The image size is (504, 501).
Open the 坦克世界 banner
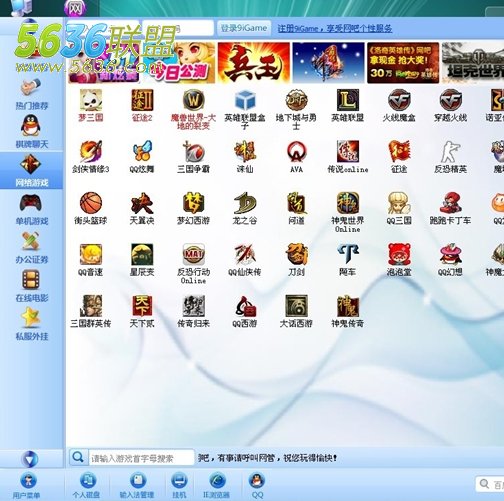click(x=473, y=63)
